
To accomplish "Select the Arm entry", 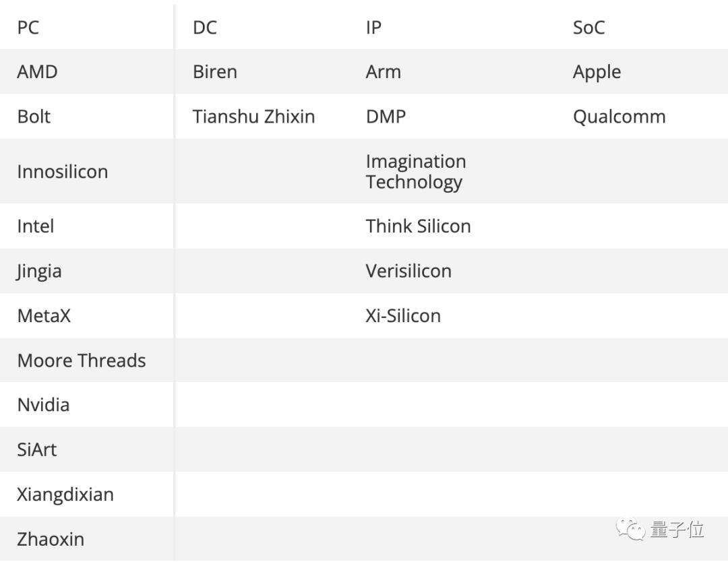I will point(384,72).
